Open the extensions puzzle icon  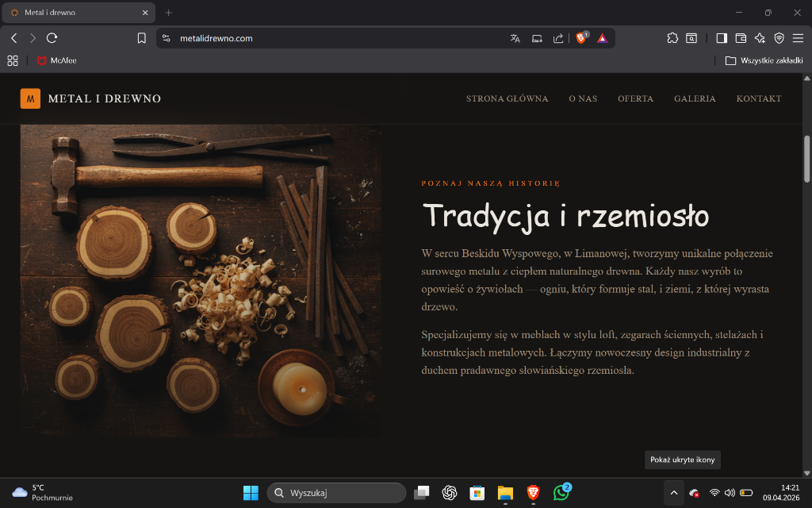672,38
